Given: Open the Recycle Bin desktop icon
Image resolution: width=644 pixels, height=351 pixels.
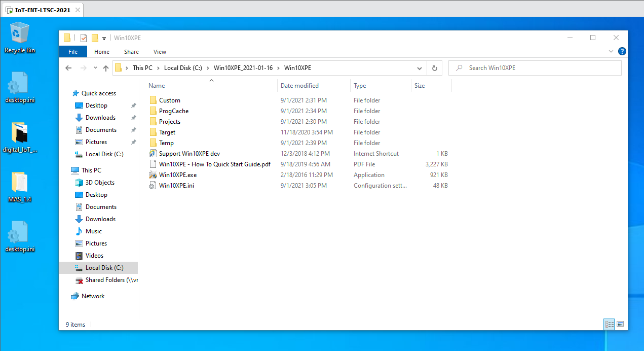Looking at the screenshot, I should [x=20, y=38].
